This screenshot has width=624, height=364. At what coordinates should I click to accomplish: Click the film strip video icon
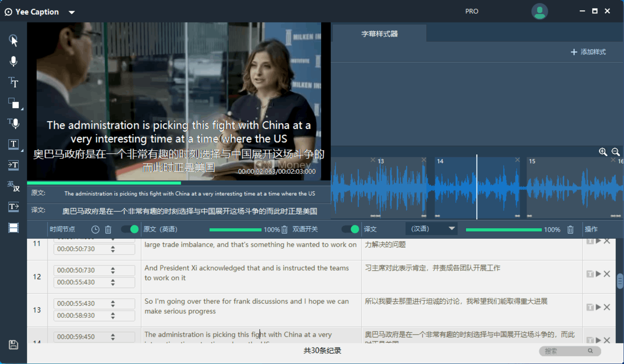[x=14, y=228]
